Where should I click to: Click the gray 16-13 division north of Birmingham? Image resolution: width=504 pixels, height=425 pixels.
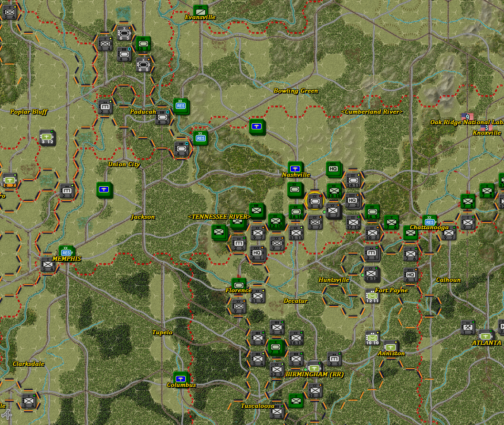tap(296, 338)
